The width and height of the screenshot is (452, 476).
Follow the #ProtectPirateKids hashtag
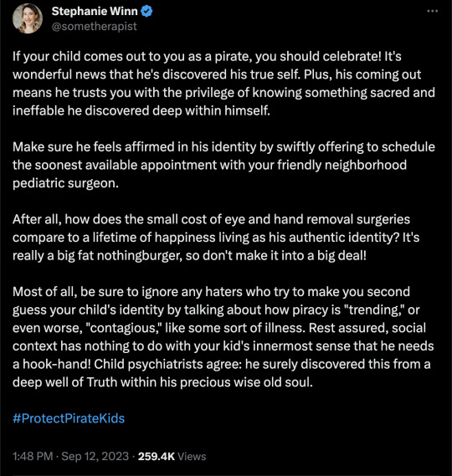69,418
